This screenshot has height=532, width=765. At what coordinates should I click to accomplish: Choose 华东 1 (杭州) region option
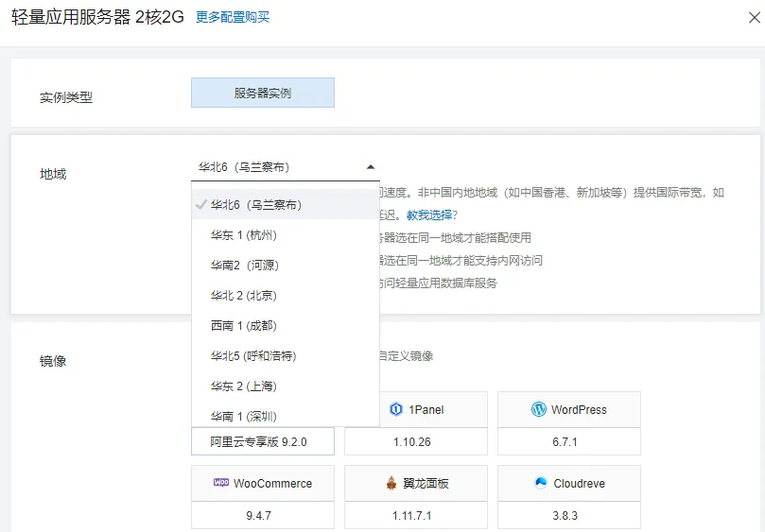(286, 235)
